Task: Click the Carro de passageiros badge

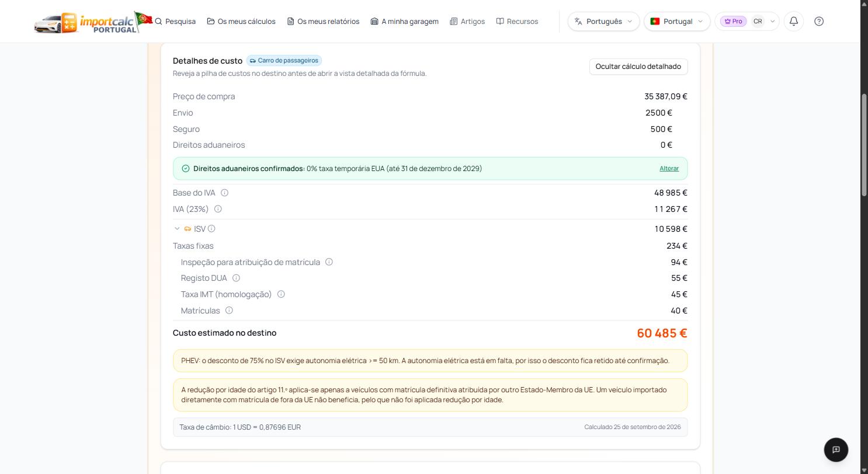Action: (284, 61)
